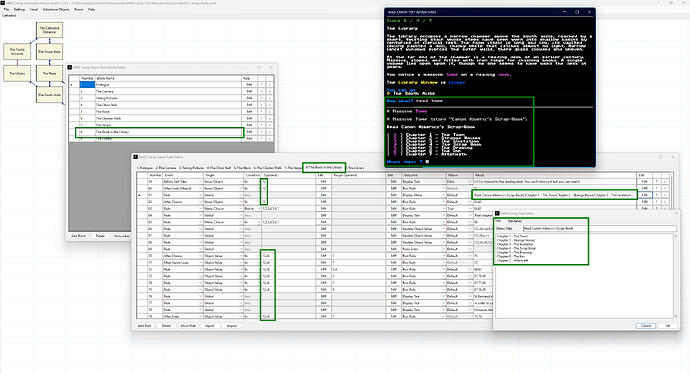This screenshot has height=374, width=690.
Task: Open the Not In condition dropdown for rule 63
Action: click(x=259, y=209)
